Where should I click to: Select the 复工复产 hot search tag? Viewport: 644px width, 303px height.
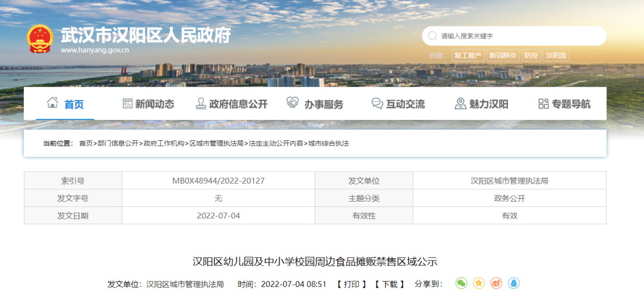(467, 55)
